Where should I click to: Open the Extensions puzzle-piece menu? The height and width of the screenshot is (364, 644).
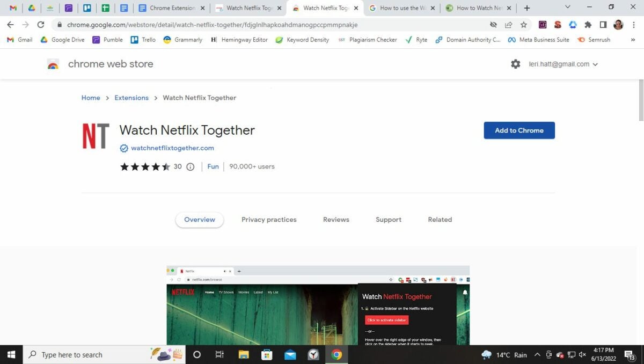tap(587, 25)
